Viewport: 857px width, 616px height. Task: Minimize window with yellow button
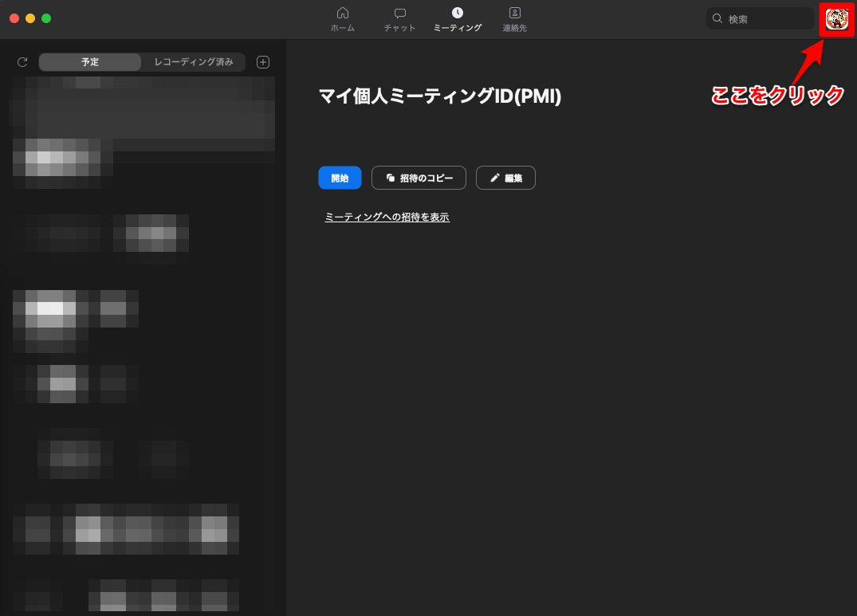pyautogui.click(x=30, y=18)
